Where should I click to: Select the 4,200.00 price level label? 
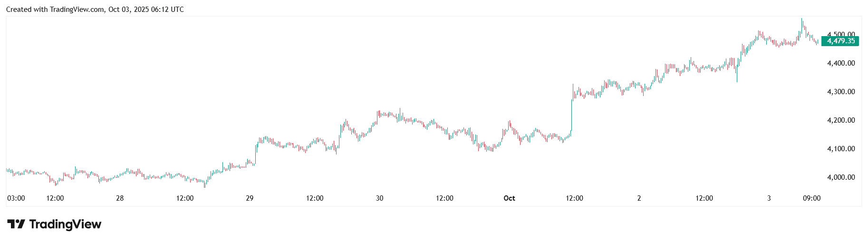tap(841, 120)
